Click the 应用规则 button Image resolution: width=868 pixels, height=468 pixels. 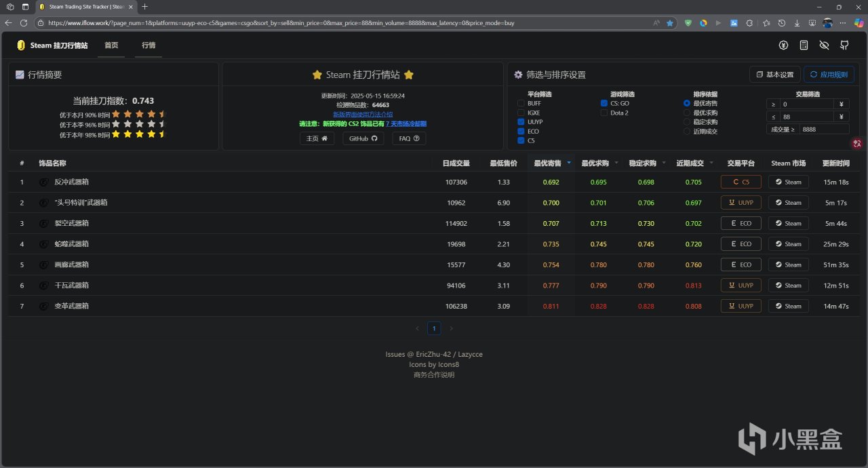pos(829,75)
